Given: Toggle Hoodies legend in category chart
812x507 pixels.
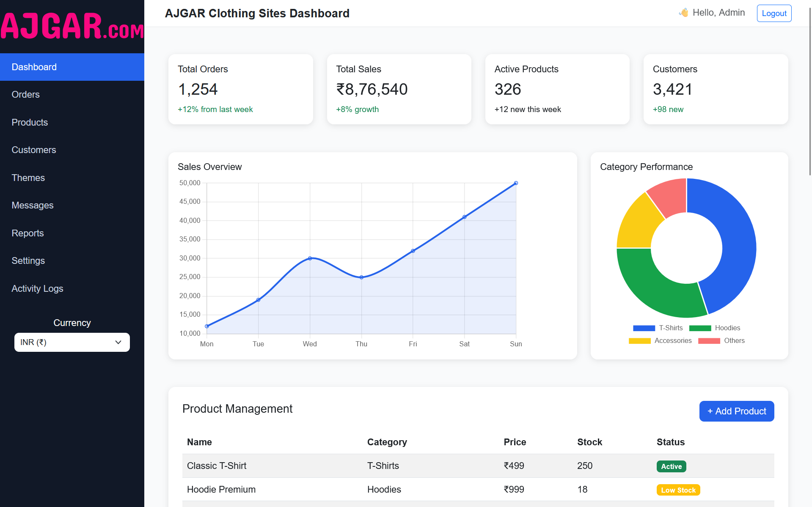Looking at the screenshot, I should [x=714, y=328].
